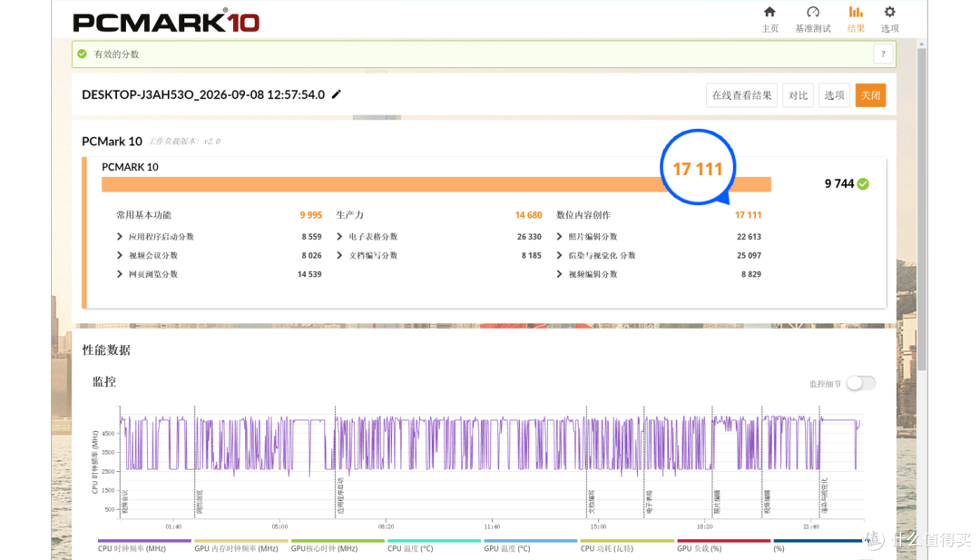The height and width of the screenshot is (560, 980).
Task: Click 数位内容创作 score 17 111
Action: coord(748,215)
